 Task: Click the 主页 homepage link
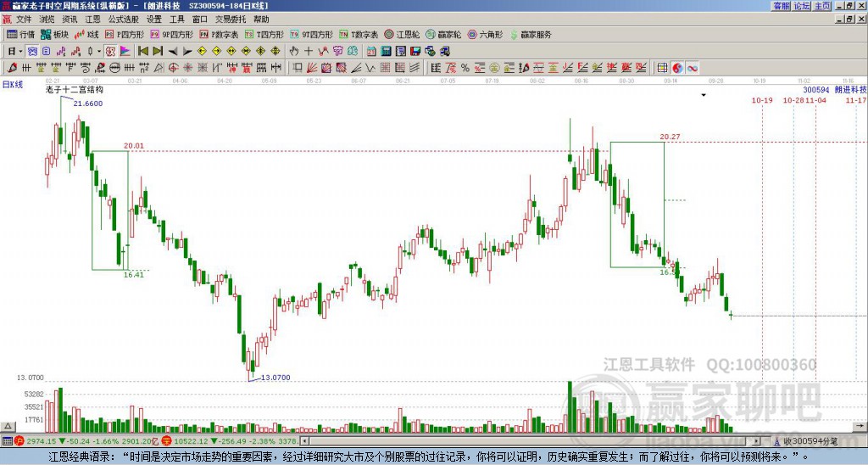[822, 6]
